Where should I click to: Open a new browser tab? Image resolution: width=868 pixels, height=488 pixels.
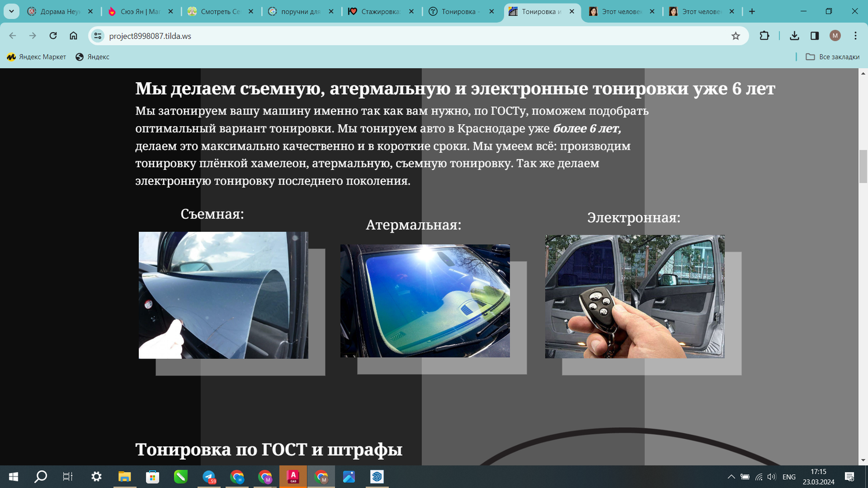tap(752, 11)
